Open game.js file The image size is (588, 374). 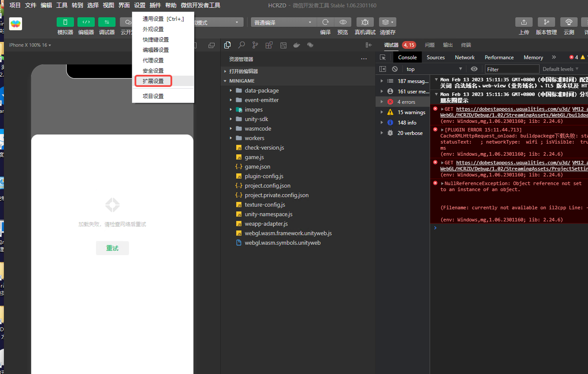click(x=298, y=157)
